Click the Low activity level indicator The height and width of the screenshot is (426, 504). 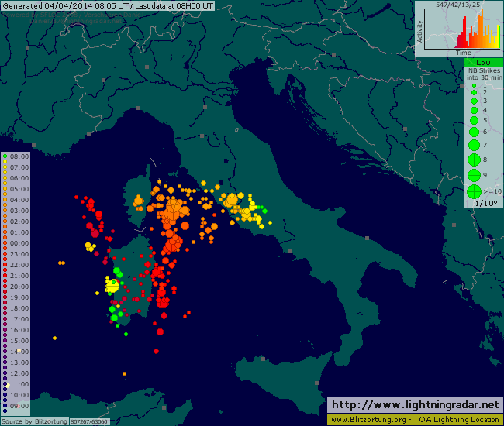pyautogui.click(x=483, y=63)
